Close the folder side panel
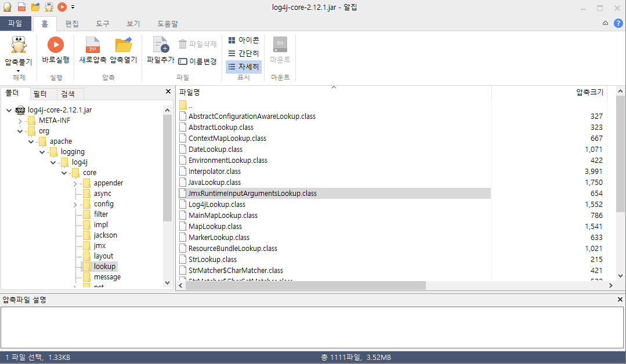 pyautogui.click(x=168, y=92)
